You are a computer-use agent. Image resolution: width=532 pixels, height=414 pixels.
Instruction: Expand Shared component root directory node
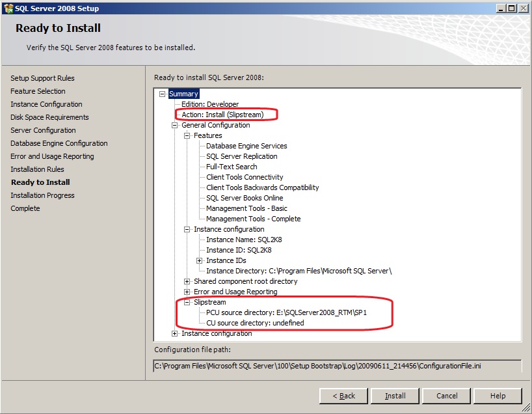point(187,281)
